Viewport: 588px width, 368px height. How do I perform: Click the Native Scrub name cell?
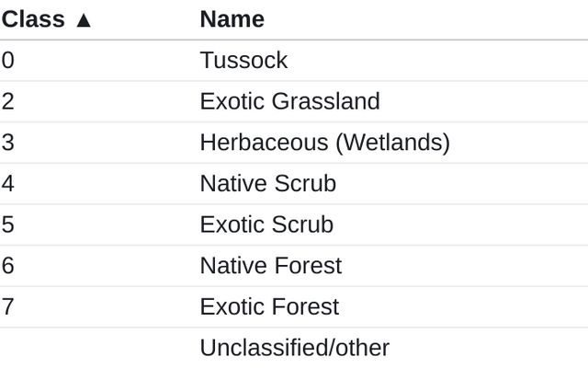pyautogui.click(x=267, y=184)
